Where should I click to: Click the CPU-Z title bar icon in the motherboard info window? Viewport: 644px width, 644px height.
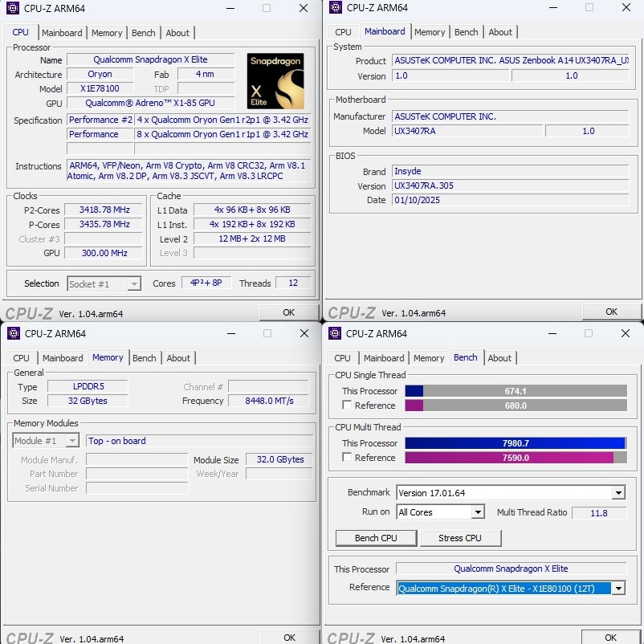pos(334,7)
